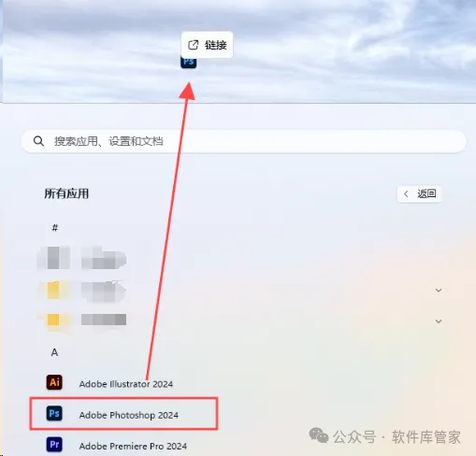This screenshot has height=456, width=476.
Task: Click the dragged Ps icon on desktop
Action: 189,63
